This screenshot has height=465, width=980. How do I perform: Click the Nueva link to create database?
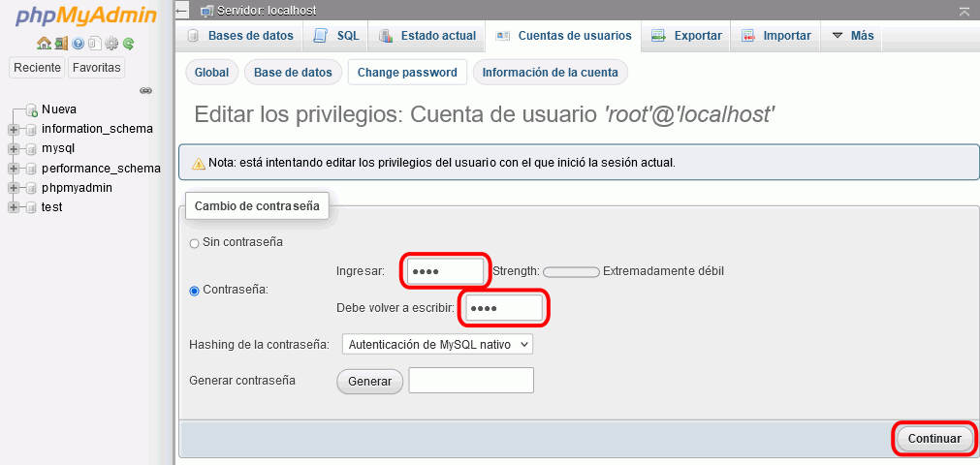point(59,109)
